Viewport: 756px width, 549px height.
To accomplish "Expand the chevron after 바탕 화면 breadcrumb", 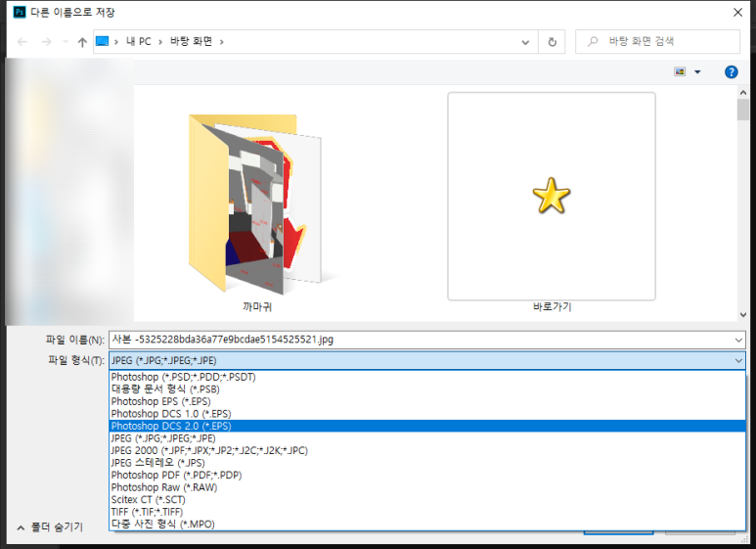I will (x=222, y=42).
